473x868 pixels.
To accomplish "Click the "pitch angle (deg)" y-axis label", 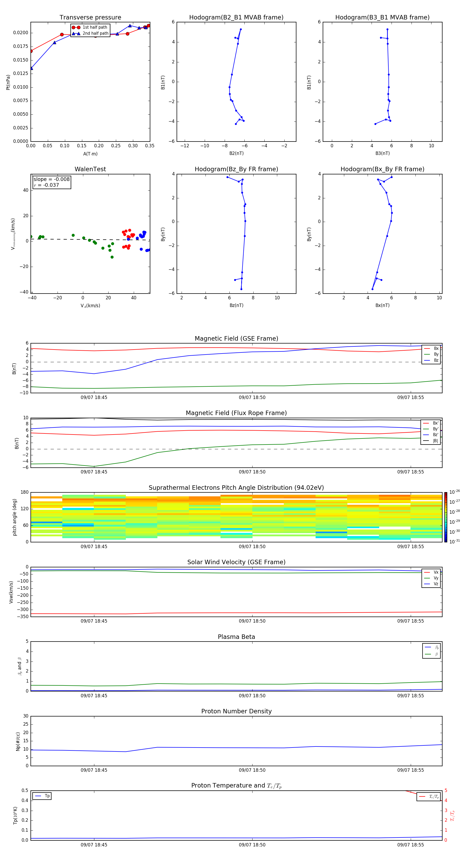I will (14, 517).
